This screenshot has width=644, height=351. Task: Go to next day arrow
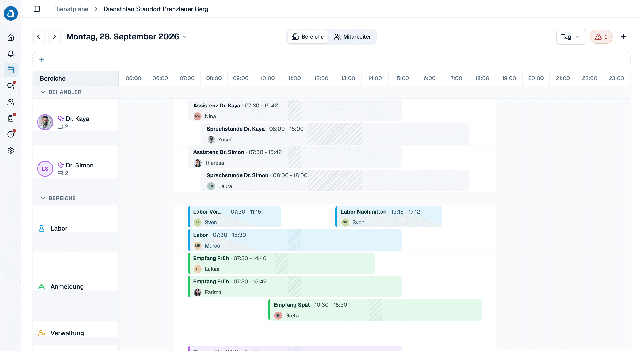point(54,37)
